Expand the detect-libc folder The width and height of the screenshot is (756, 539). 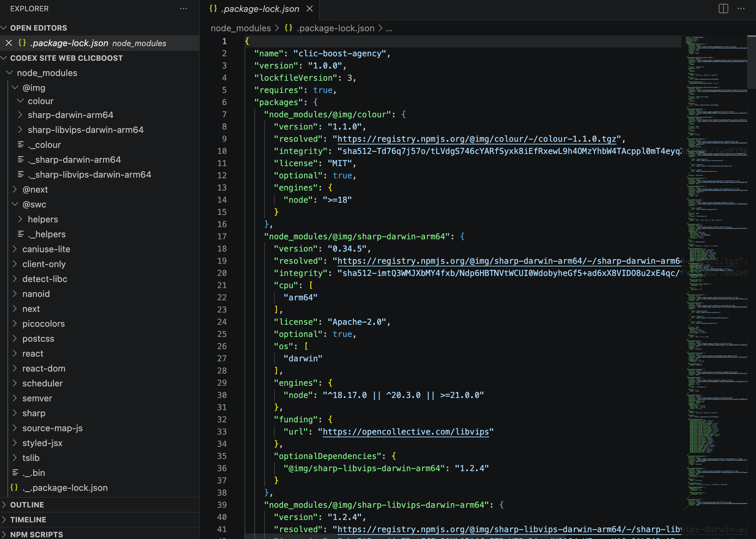15,279
